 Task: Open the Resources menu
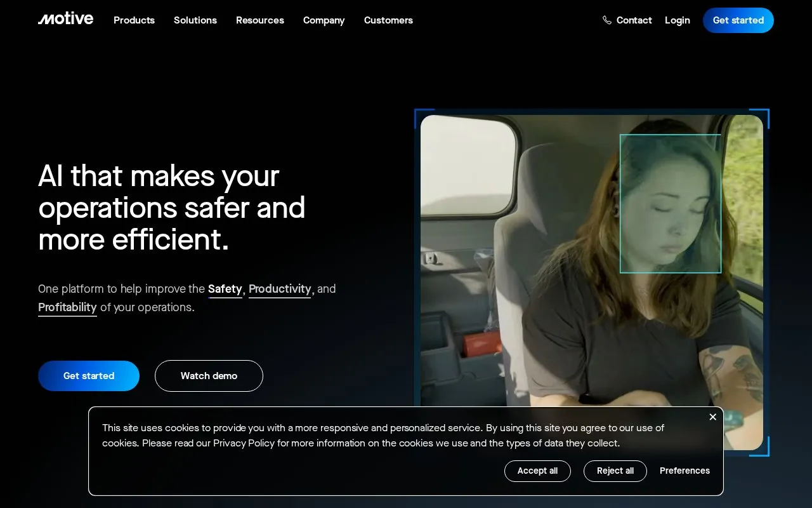[260, 20]
